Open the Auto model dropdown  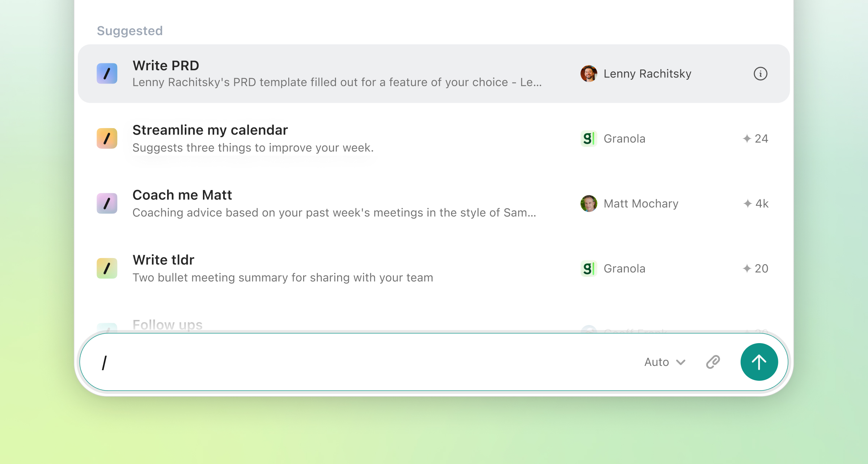click(x=664, y=362)
